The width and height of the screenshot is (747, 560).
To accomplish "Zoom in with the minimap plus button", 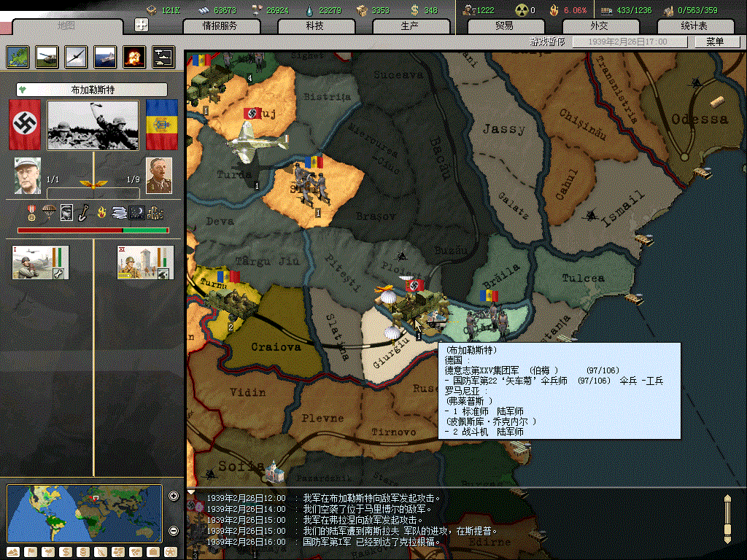I will pos(174,496).
